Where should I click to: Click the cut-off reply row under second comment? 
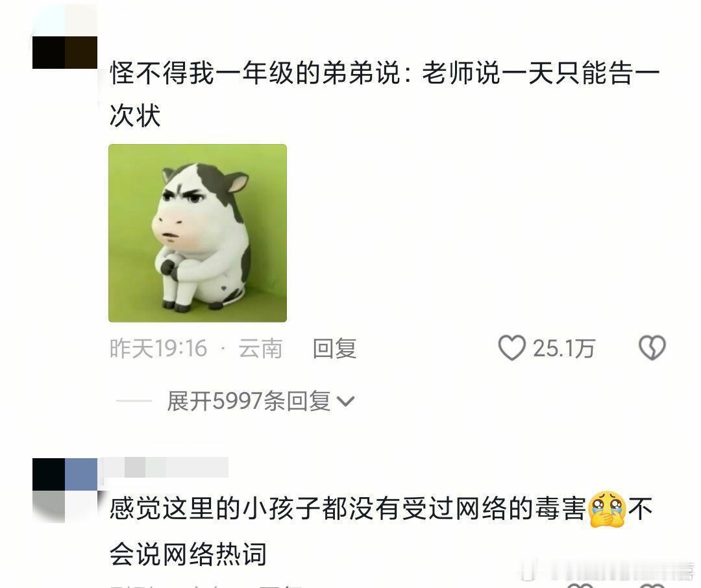pos(206,585)
